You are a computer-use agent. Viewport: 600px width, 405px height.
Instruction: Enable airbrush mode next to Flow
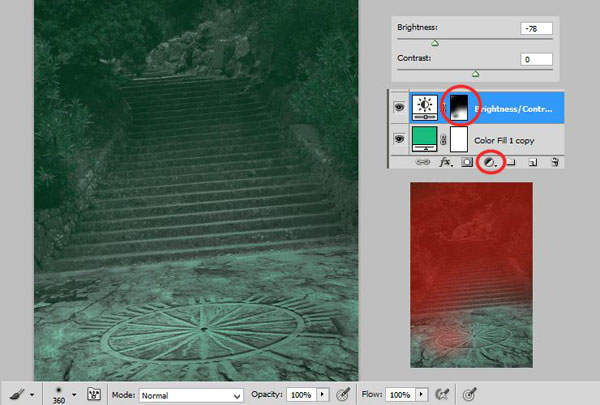click(x=442, y=394)
